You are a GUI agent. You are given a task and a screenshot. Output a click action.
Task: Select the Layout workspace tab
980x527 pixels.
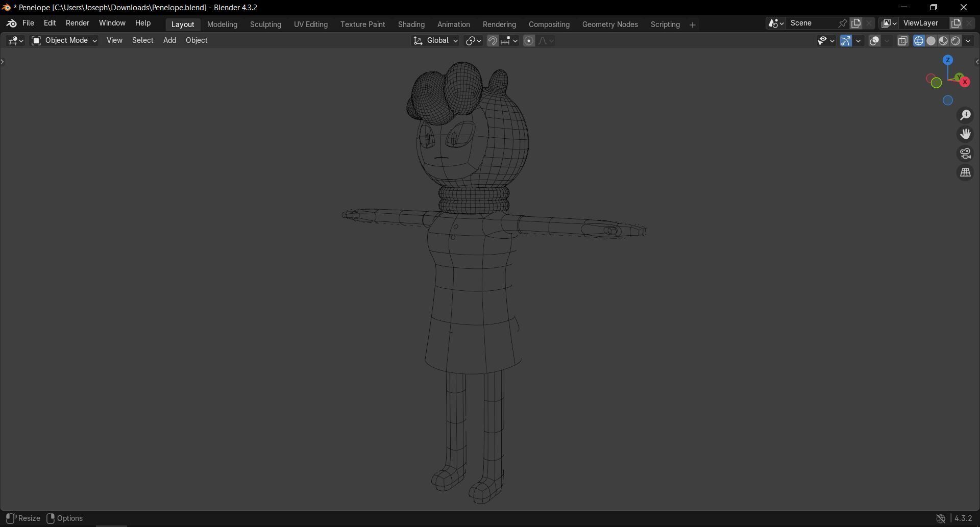(x=183, y=24)
